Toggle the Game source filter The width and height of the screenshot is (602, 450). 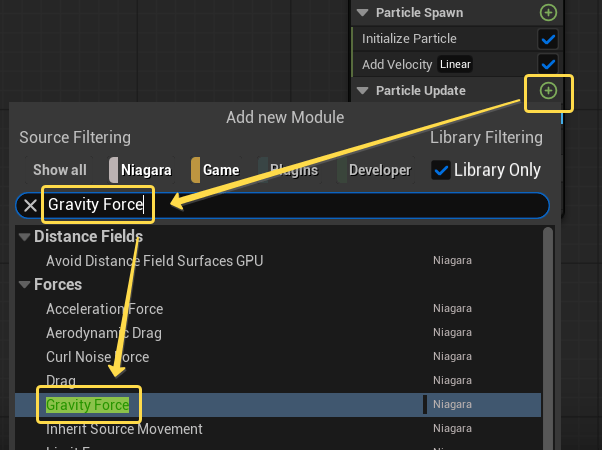(216, 170)
